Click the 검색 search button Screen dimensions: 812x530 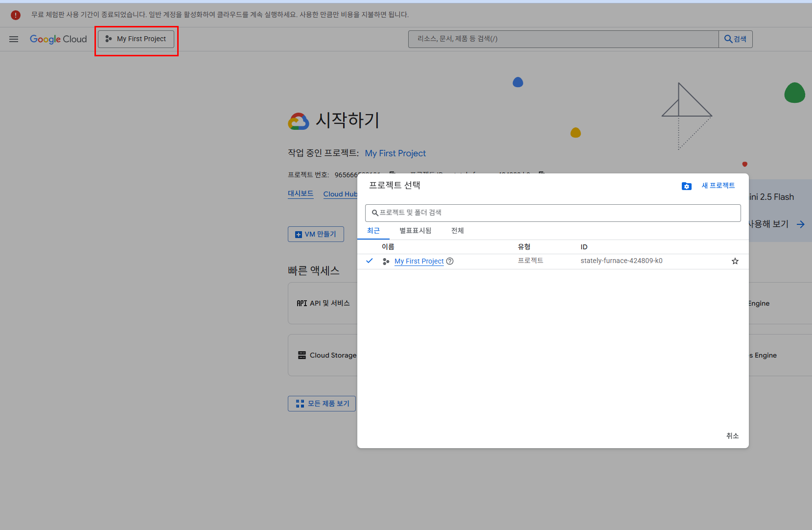tap(735, 39)
